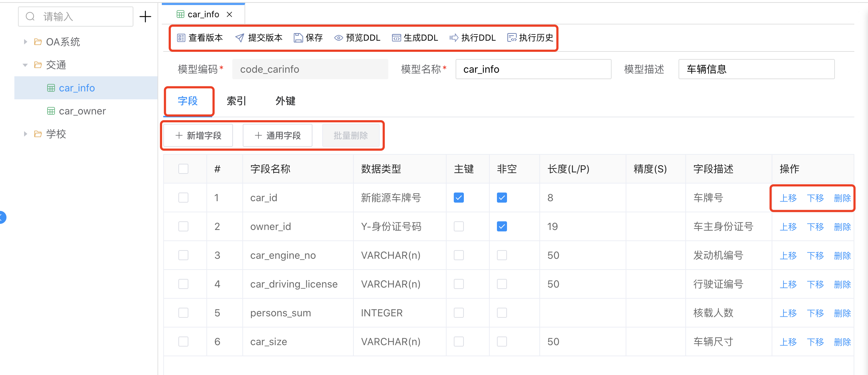Click the 预览DDL eye icon
Image resolution: width=868 pixels, height=375 pixels.
338,38
